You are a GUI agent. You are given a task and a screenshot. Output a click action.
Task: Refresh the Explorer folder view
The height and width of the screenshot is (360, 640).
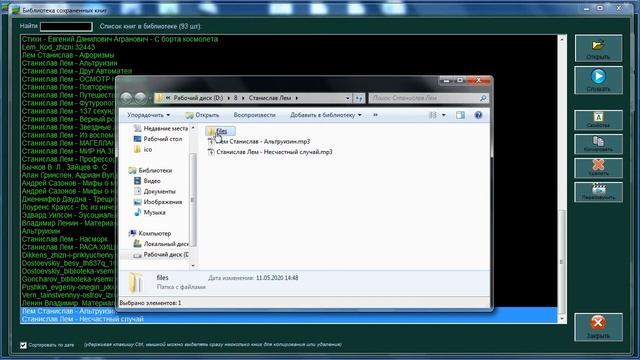(x=359, y=98)
